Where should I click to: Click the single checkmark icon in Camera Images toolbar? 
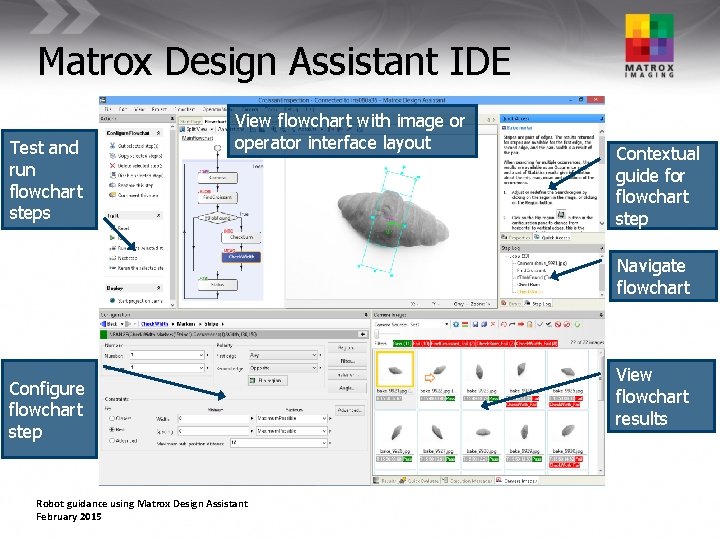540,324
